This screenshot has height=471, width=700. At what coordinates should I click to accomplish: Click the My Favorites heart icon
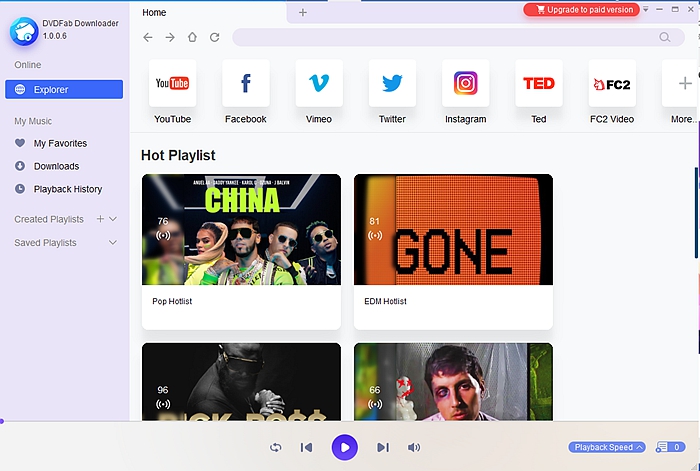pyautogui.click(x=20, y=143)
